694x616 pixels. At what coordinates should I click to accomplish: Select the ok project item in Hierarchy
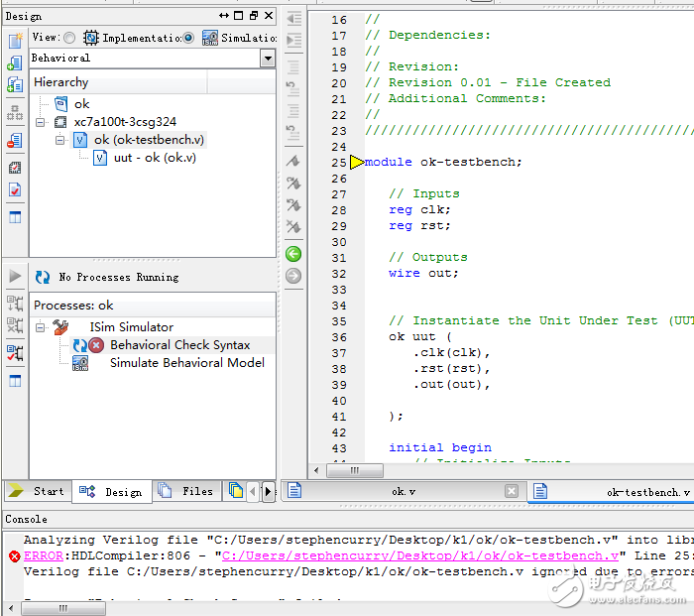click(x=82, y=104)
